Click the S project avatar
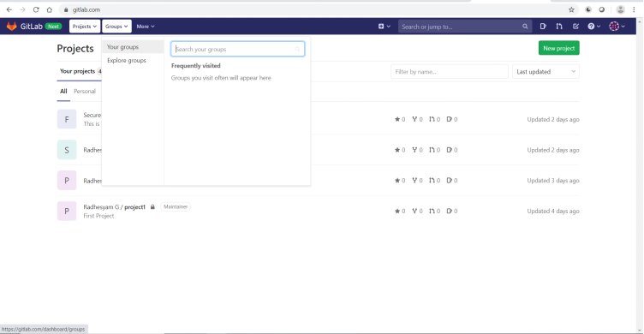644x334 pixels. [x=67, y=150]
